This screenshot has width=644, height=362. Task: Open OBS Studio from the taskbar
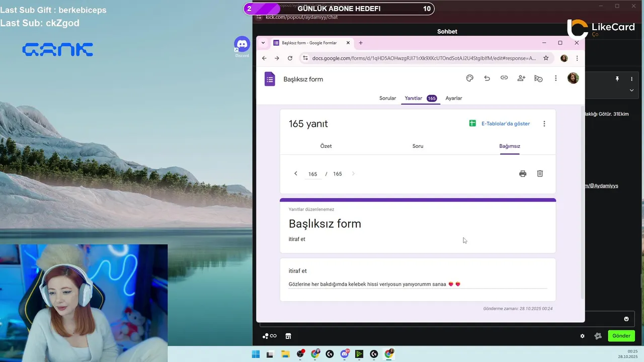coord(300,354)
